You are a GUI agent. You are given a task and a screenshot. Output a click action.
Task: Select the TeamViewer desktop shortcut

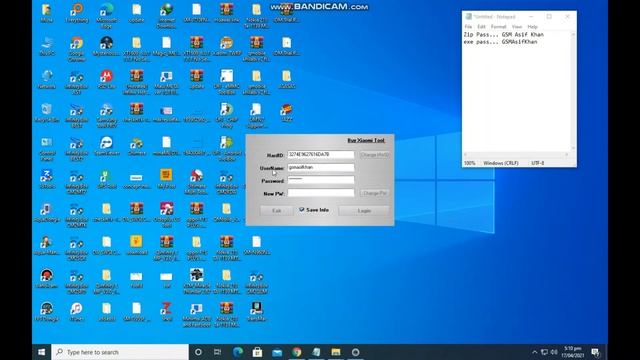pos(107,146)
